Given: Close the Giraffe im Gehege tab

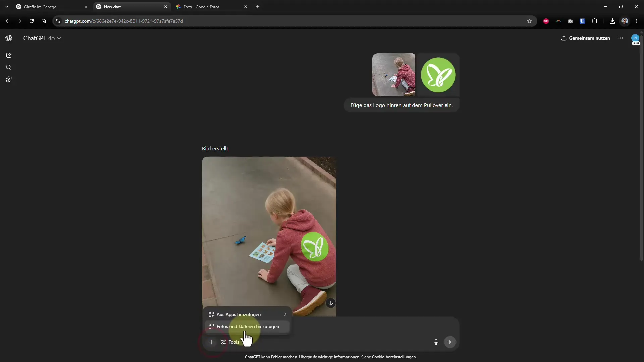Looking at the screenshot, I should click(x=86, y=7).
